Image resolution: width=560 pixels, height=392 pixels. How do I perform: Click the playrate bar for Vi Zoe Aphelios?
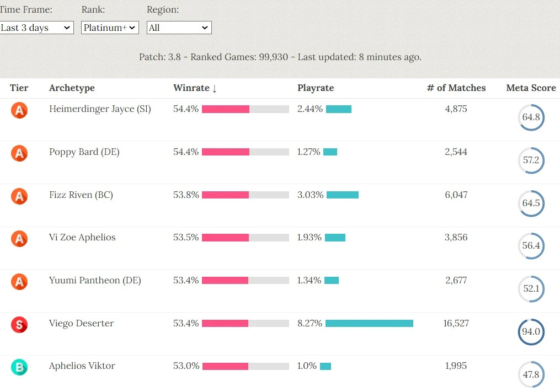335,238
